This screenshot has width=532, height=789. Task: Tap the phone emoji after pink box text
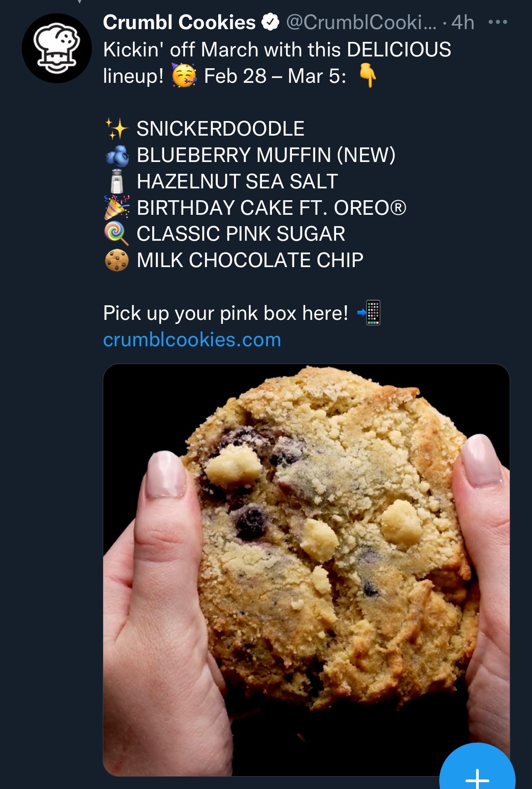click(369, 313)
